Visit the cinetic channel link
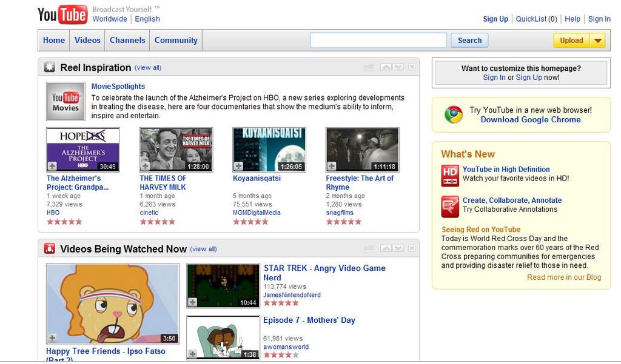The height and width of the screenshot is (364, 621). [x=149, y=213]
